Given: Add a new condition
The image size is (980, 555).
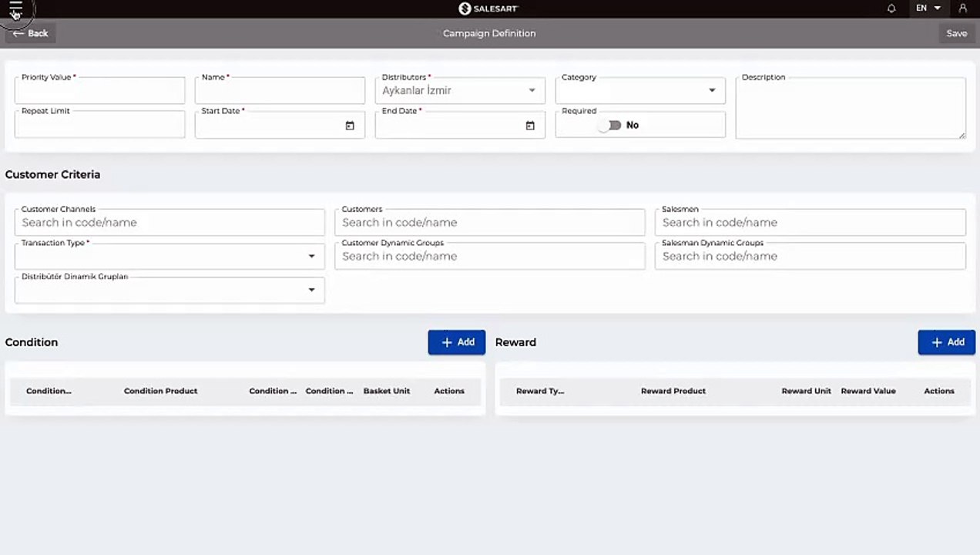Looking at the screenshot, I should (x=456, y=342).
